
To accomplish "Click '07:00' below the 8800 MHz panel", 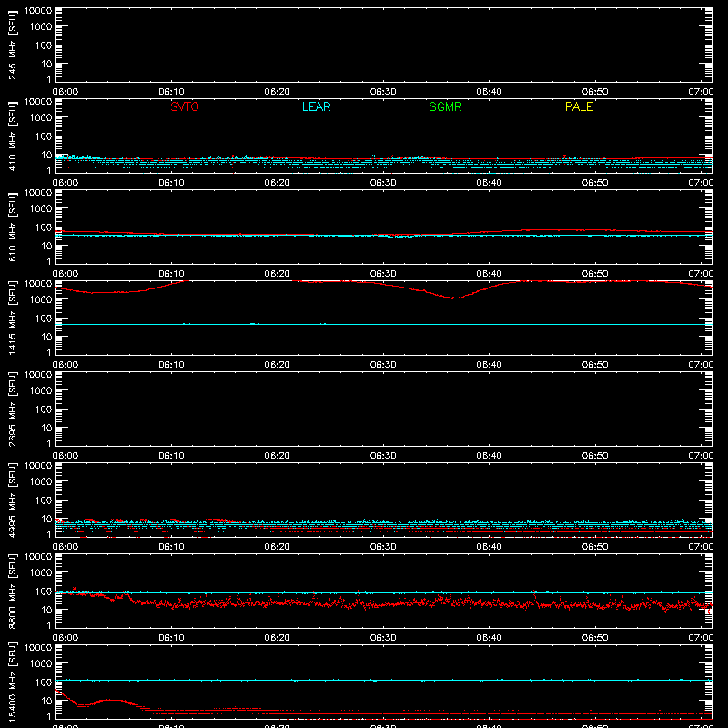I will click(x=701, y=638).
